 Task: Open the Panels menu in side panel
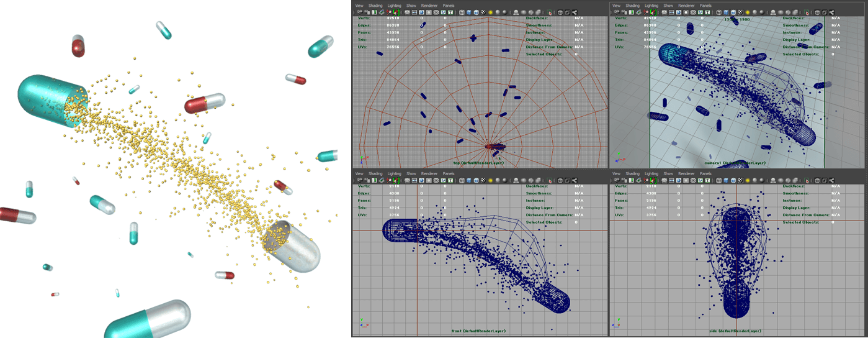[x=705, y=173]
